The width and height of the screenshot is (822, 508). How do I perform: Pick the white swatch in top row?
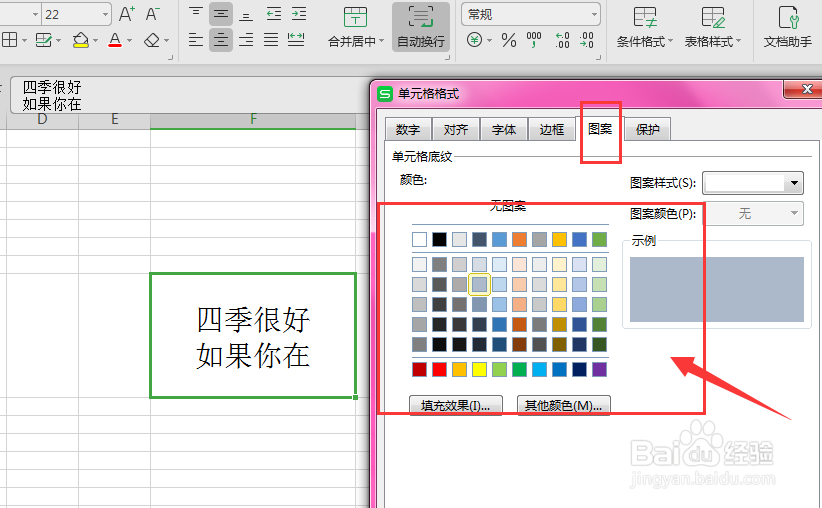pyautogui.click(x=419, y=240)
